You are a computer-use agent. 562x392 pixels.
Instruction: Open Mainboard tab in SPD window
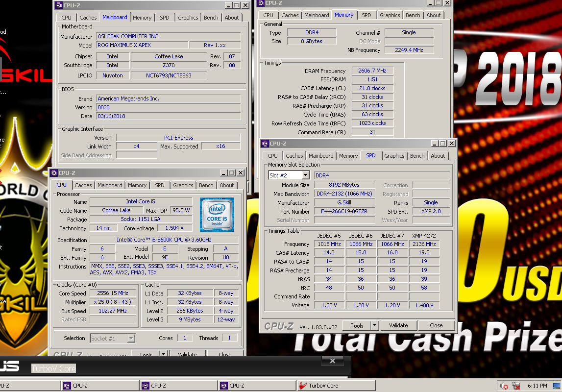tap(321, 156)
